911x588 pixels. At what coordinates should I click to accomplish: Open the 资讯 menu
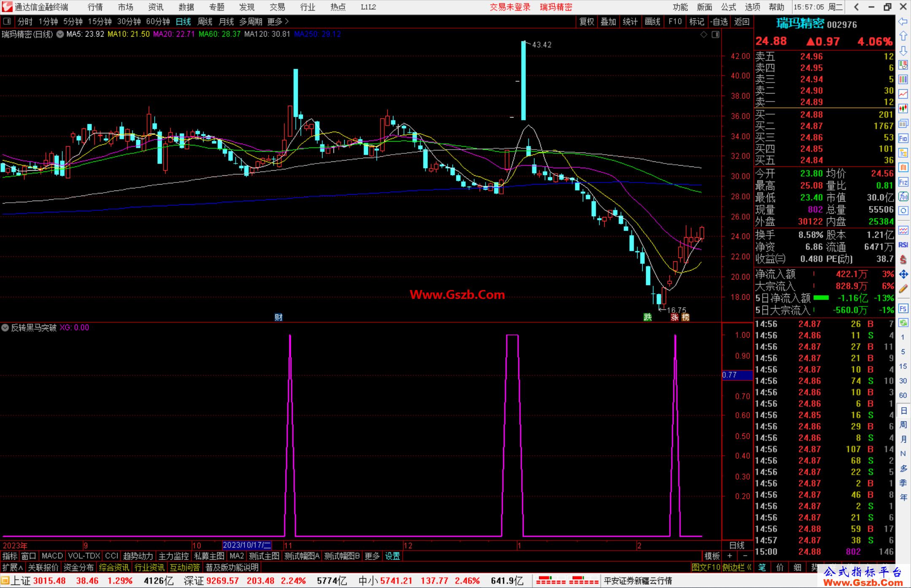[156, 7]
